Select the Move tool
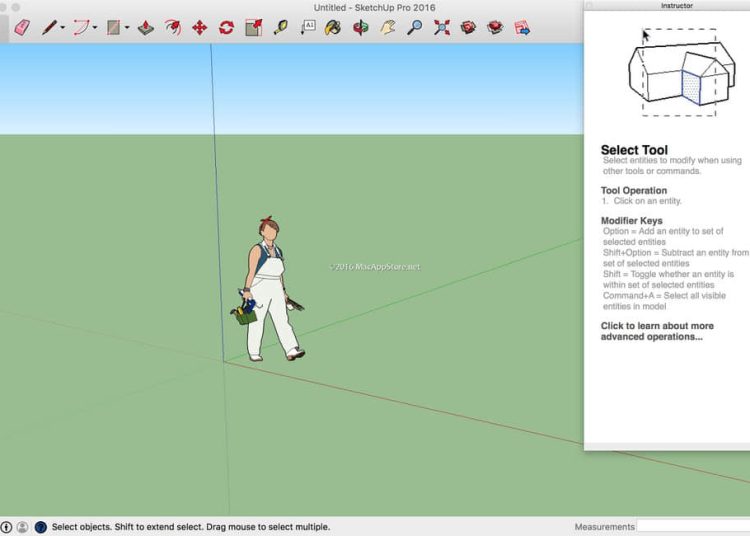 [199, 28]
